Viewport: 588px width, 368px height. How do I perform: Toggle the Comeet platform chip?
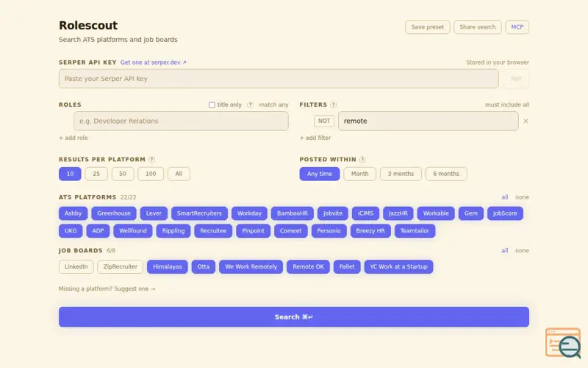[290, 231]
